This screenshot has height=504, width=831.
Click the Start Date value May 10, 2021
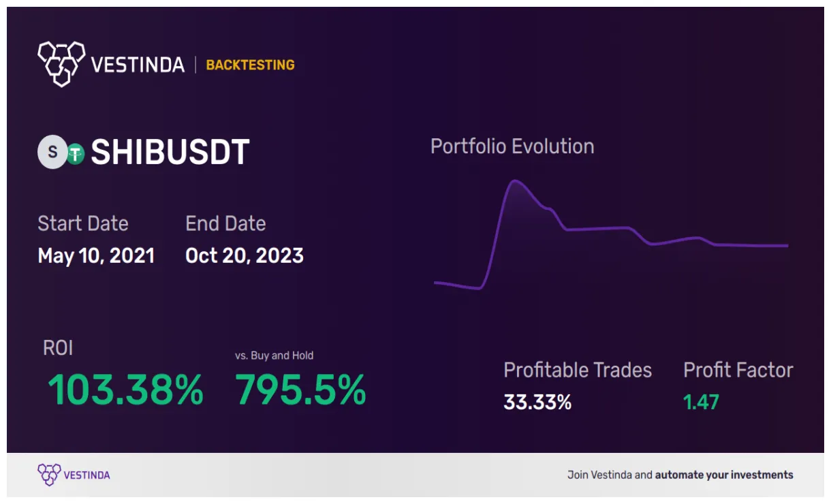coord(96,256)
